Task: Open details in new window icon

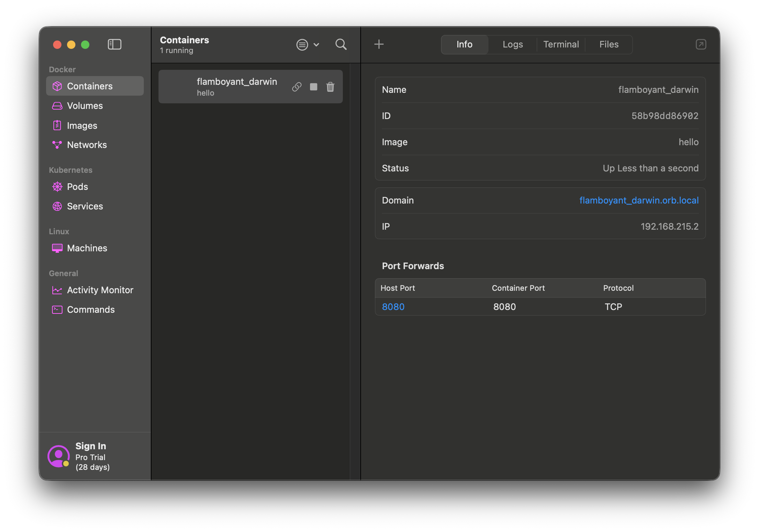Action: coord(701,44)
